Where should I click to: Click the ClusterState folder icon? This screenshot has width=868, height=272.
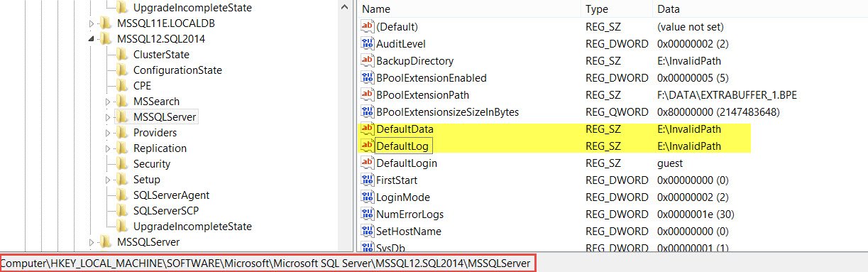(x=121, y=55)
